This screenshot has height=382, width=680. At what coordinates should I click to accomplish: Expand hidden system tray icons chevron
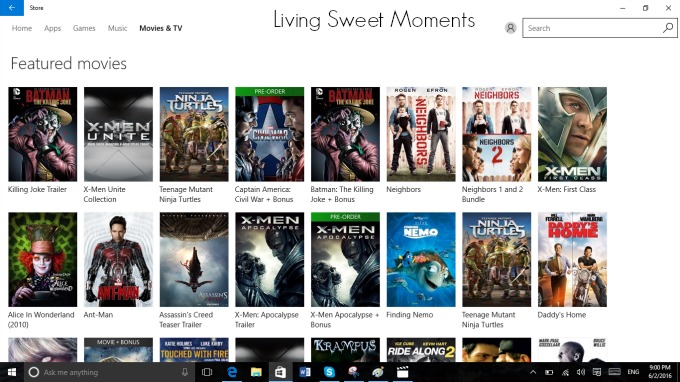pyautogui.click(x=533, y=372)
